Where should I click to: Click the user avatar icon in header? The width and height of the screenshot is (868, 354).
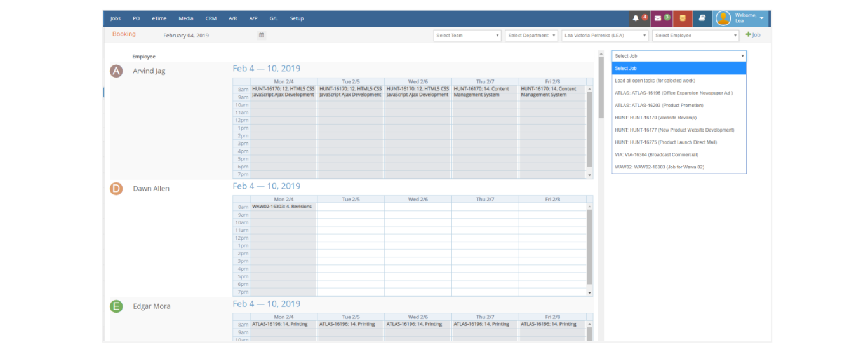point(723,18)
